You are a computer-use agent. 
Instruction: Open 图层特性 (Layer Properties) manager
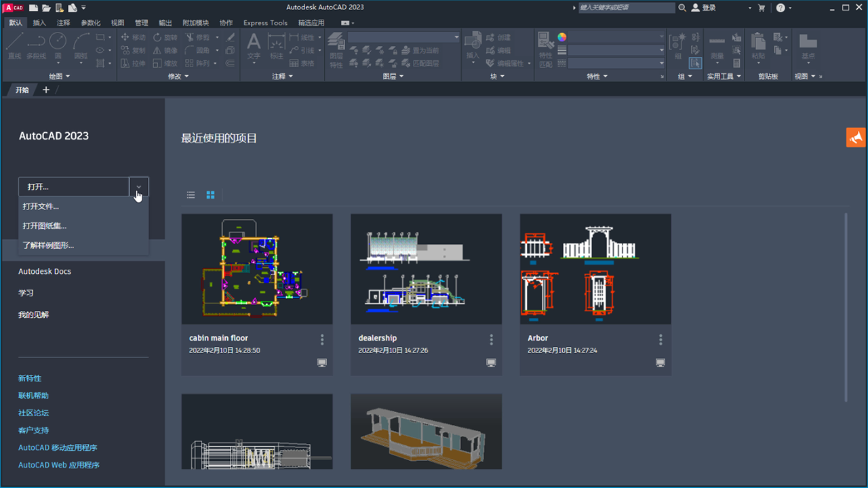pyautogui.click(x=336, y=49)
